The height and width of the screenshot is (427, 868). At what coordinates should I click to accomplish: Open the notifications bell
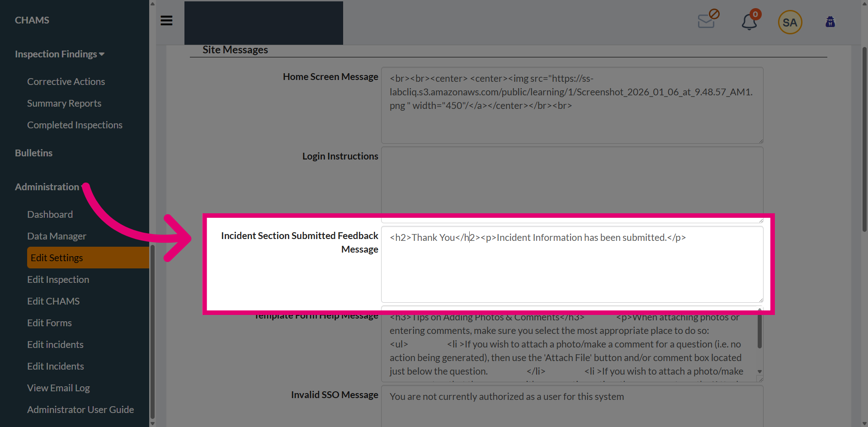(750, 21)
